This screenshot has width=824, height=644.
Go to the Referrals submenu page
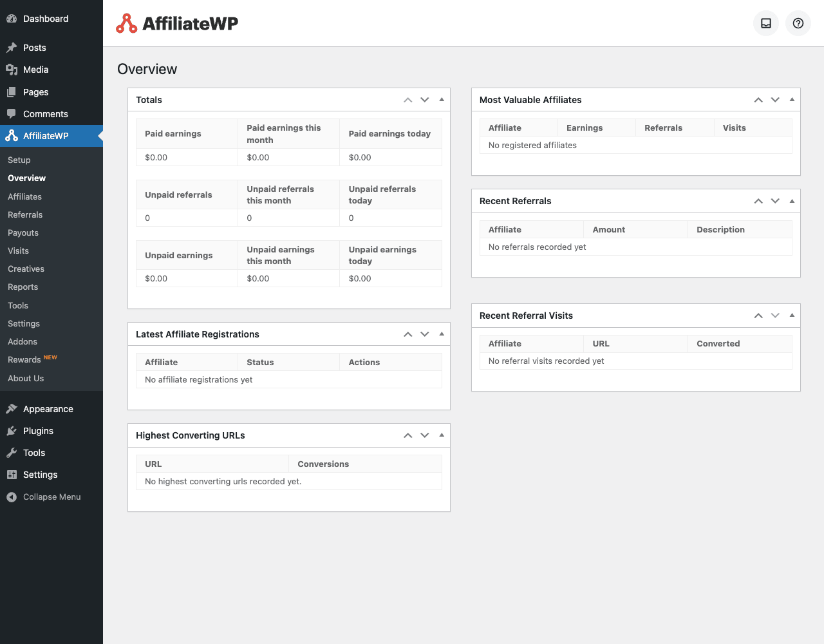click(51, 214)
